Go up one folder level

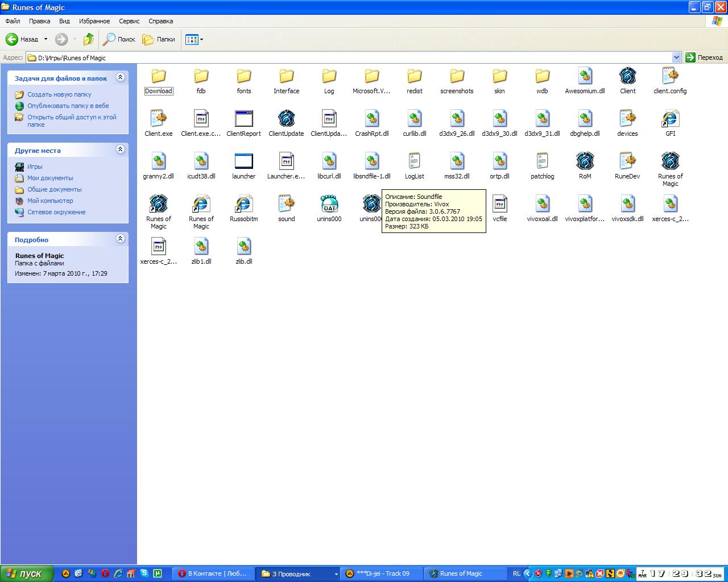coord(89,39)
